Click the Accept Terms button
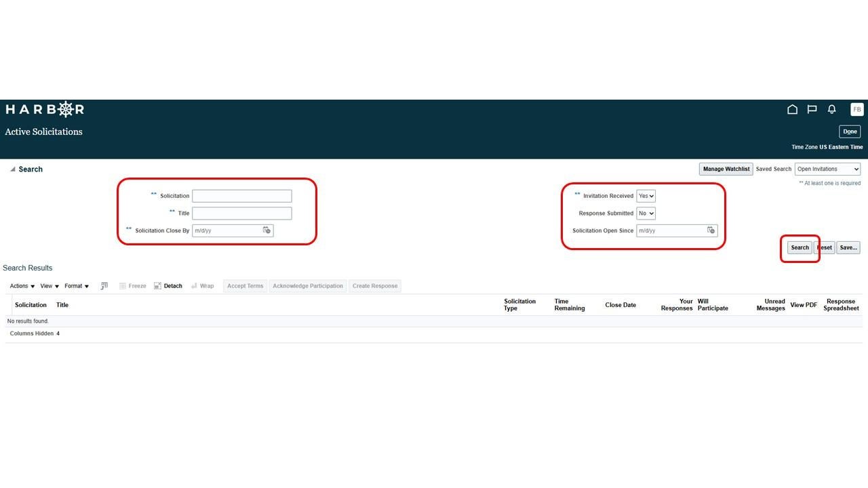The image size is (868, 488). 245,286
